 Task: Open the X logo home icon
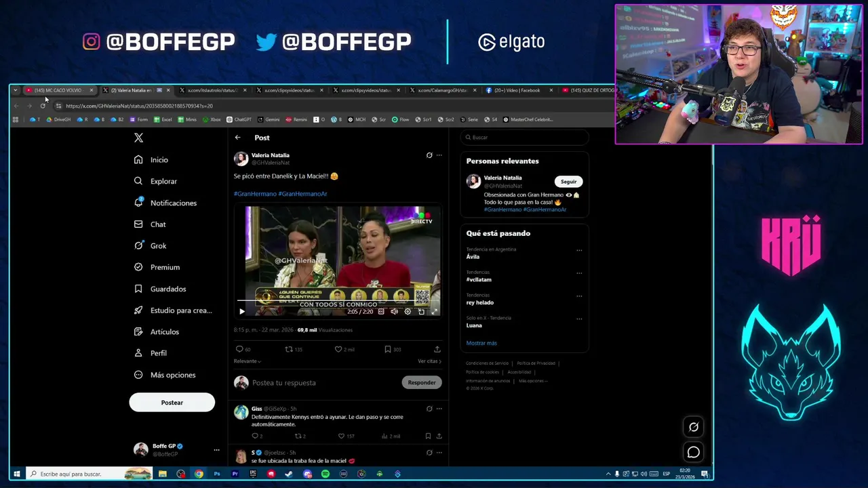(138, 138)
